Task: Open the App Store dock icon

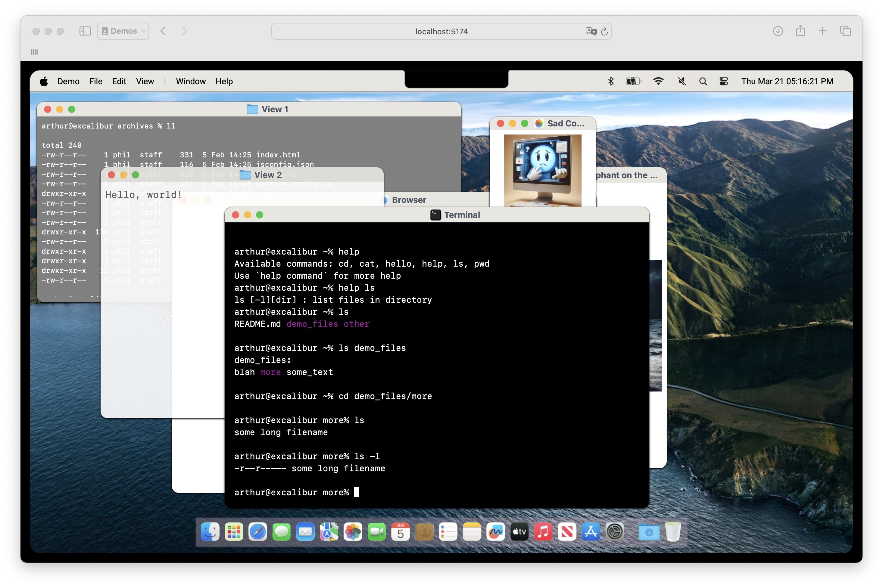Action: (591, 532)
